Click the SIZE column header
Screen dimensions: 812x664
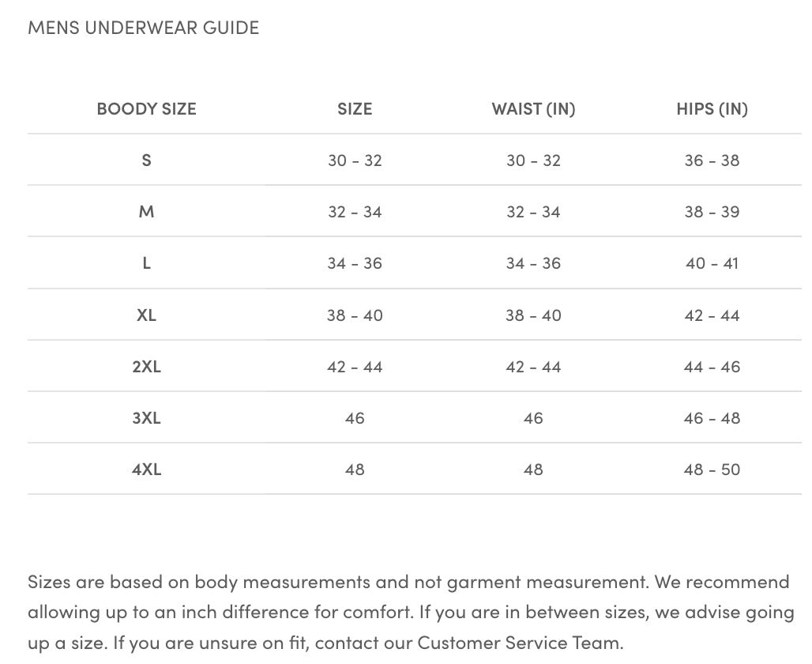355,109
